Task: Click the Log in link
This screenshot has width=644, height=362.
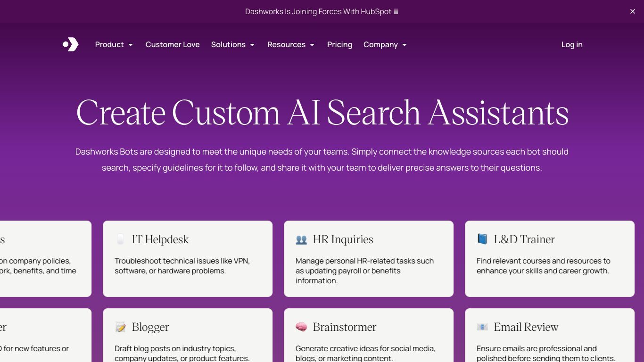Action: (572, 44)
